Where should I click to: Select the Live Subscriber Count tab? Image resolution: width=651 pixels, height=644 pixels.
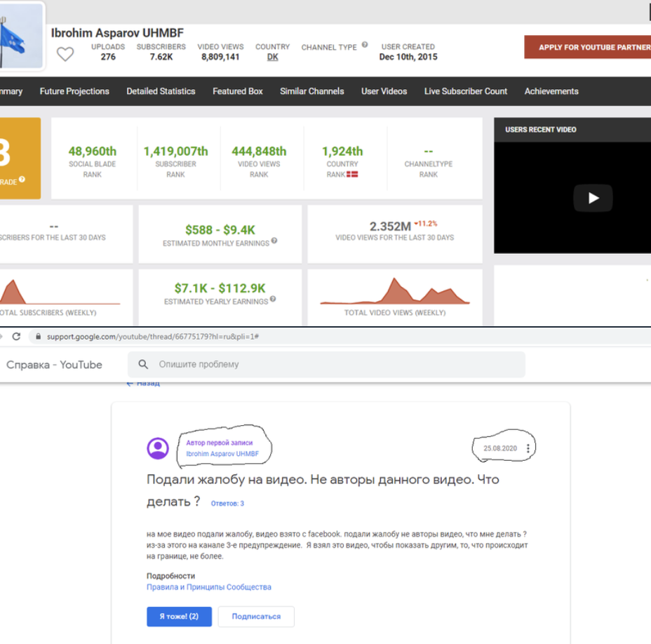[466, 91]
